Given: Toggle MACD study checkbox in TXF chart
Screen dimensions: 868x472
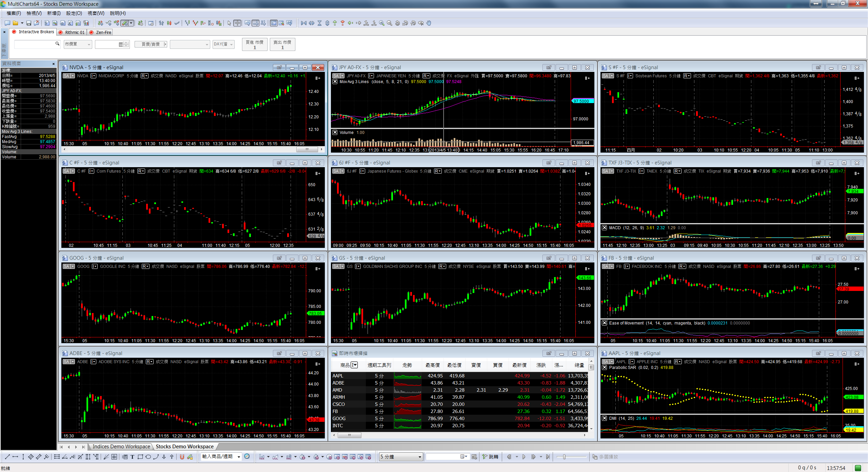Looking at the screenshot, I should pyautogui.click(x=605, y=228).
